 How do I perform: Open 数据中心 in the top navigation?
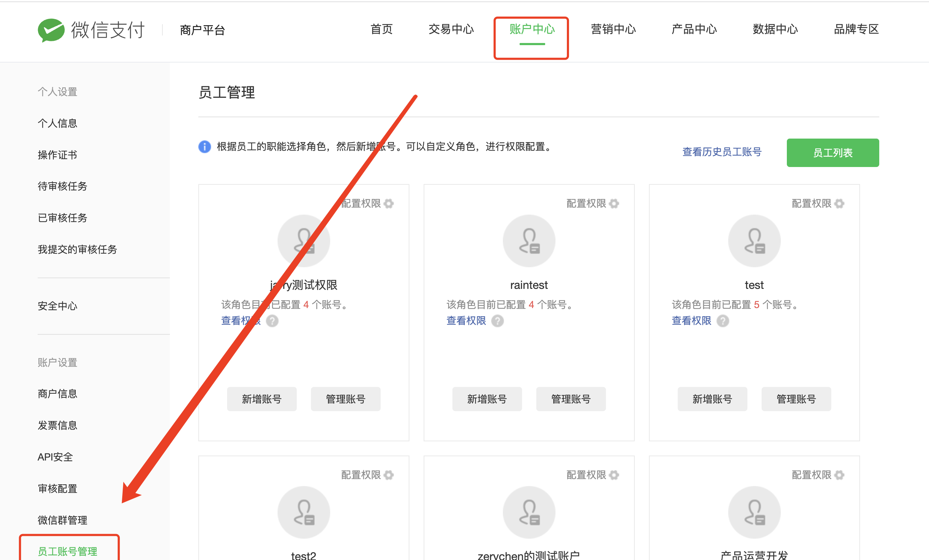(x=775, y=29)
